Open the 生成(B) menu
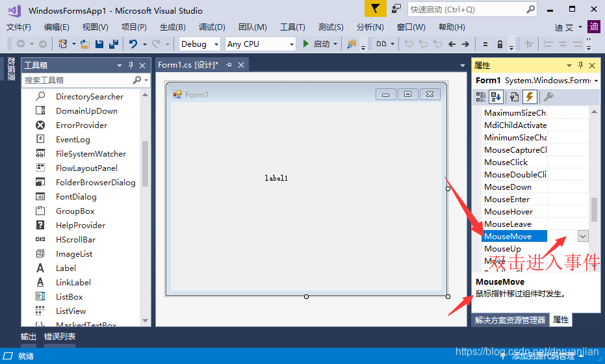The height and width of the screenshot is (364, 605). 172,27
